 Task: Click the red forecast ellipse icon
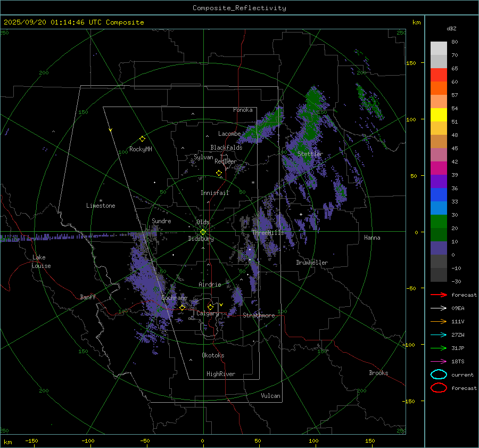(x=439, y=388)
